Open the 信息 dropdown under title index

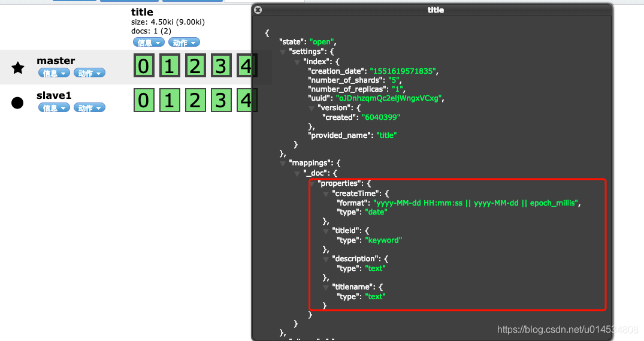pyautogui.click(x=149, y=43)
